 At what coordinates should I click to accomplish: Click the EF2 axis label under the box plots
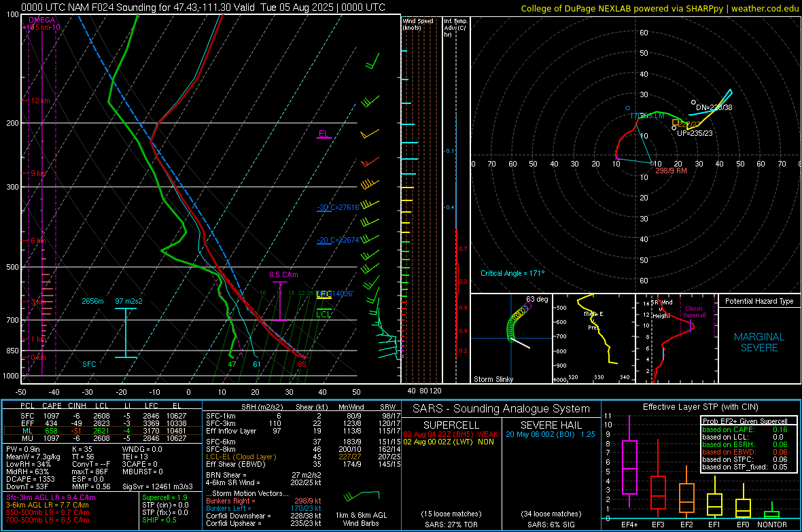686,525
